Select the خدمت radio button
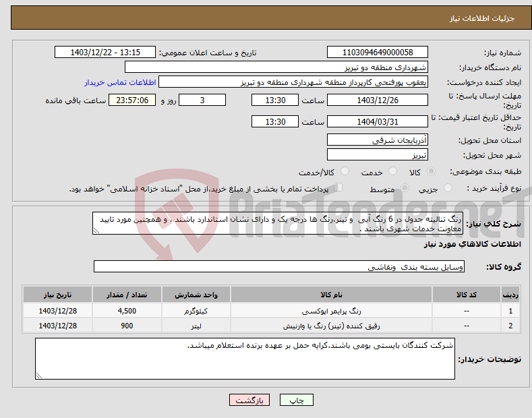Viewport: 532px width, 418px height. [392, 171]
